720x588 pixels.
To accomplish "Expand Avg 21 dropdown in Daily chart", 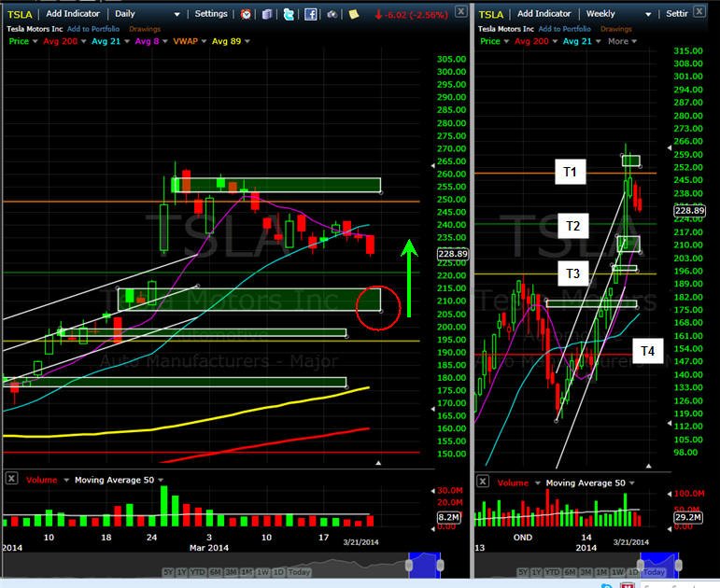I will [127, 41].
